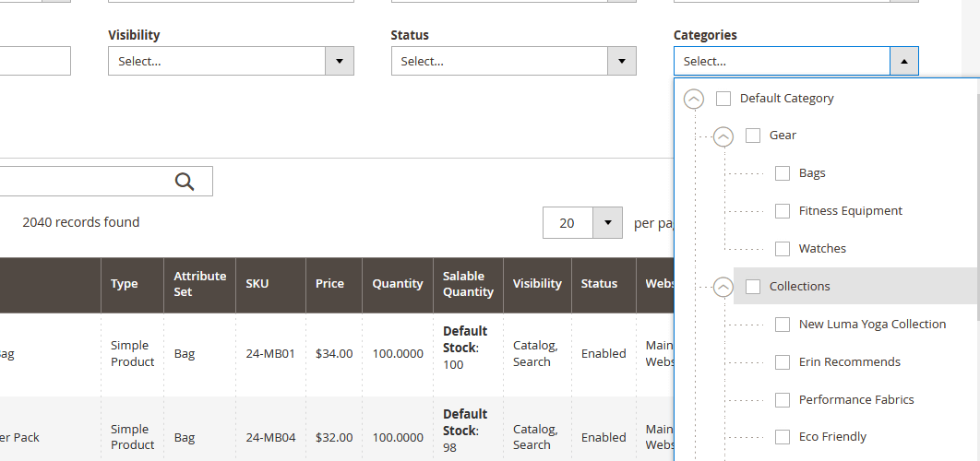Sort by the Attribute Set column header
This screenshot has height=461, width=980.
pyautogui.click(x=200, y=284)
